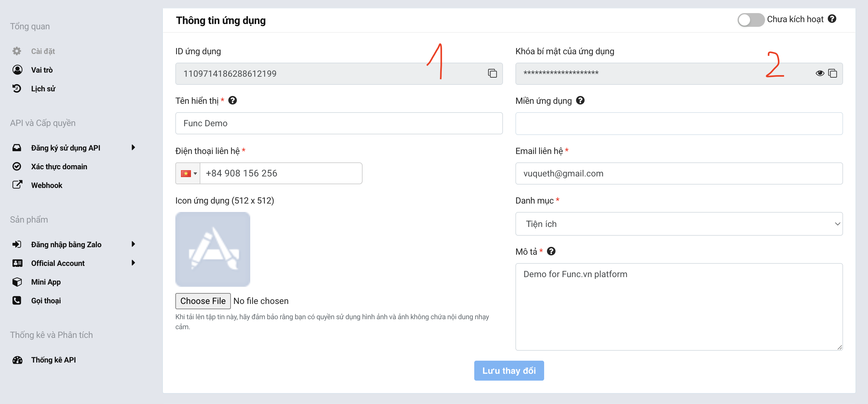Viewport: 868px width, 404px height.
Task: Click help icon beside Miền ứng dụng
Action: [x=580, y=100]
